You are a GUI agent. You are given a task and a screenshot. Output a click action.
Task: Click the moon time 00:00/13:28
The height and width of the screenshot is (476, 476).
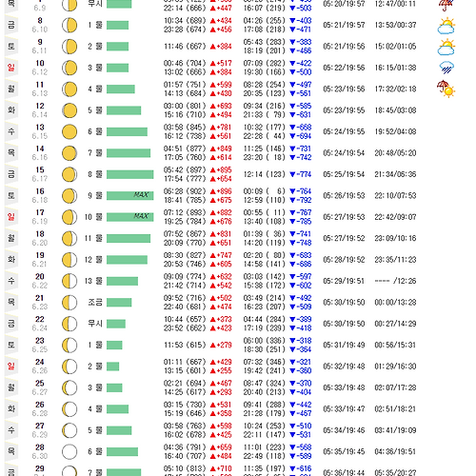pyautogui.click(x=395, y=303)
